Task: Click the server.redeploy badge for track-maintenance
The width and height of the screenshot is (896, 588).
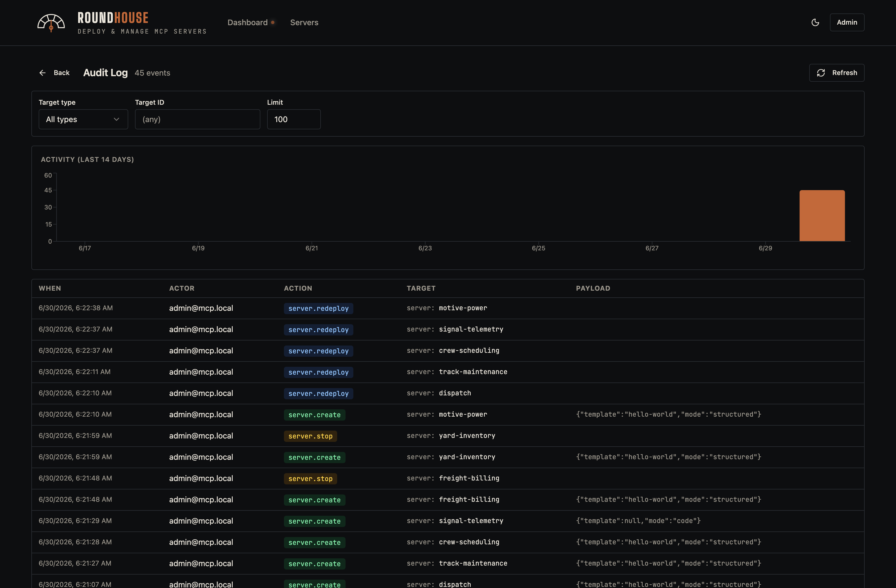Action: [318, 372]
